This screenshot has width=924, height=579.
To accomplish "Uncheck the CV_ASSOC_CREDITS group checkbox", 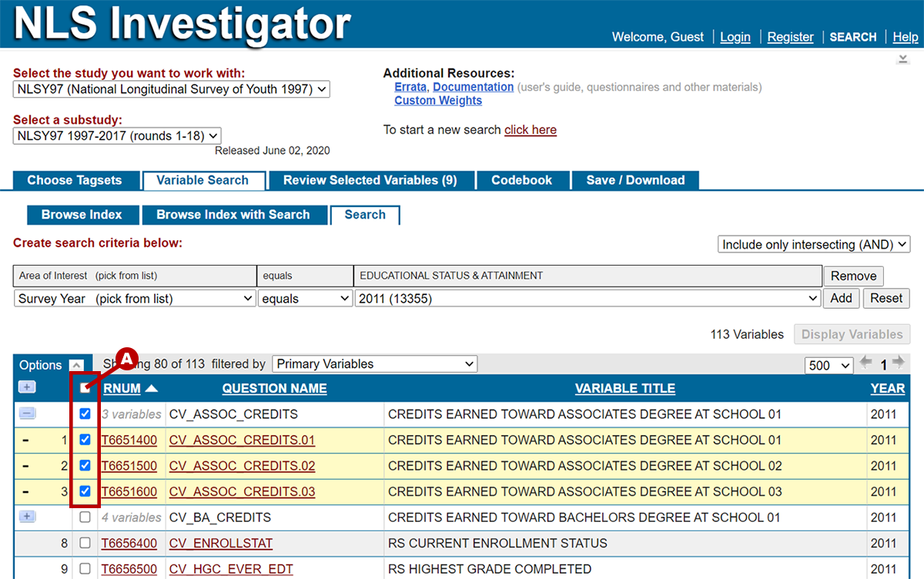I will [85, 414].
